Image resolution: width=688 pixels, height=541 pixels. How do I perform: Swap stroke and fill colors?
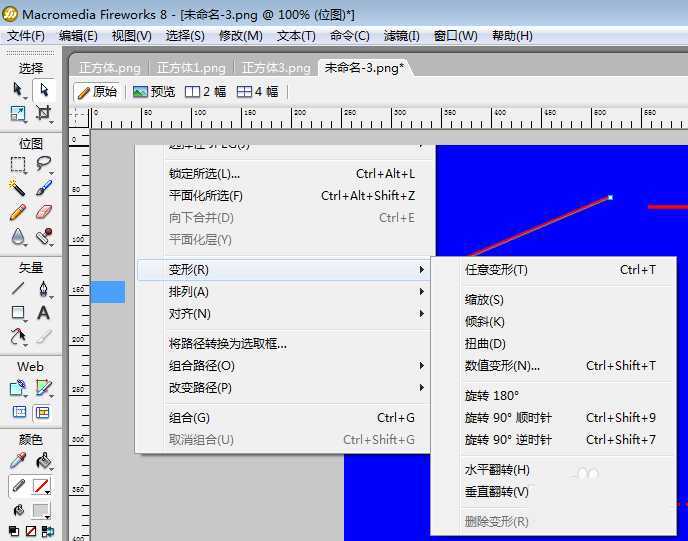pos(47,531)
